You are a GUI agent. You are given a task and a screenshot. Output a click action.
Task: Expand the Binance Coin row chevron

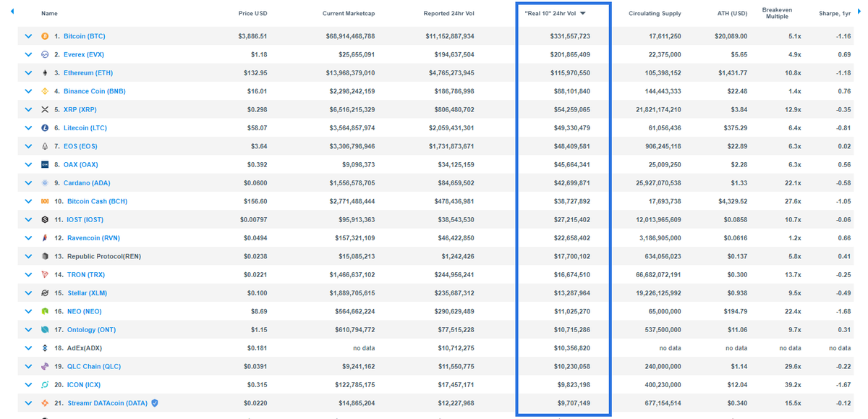pos(28,91)
